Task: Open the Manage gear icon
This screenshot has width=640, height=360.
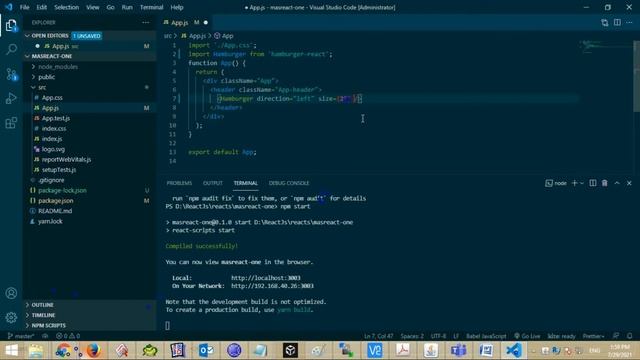Action: point(11,317)
